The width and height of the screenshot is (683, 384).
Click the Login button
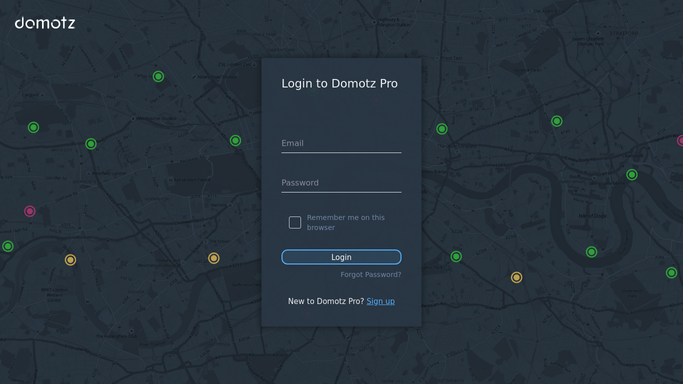[341, 257]
